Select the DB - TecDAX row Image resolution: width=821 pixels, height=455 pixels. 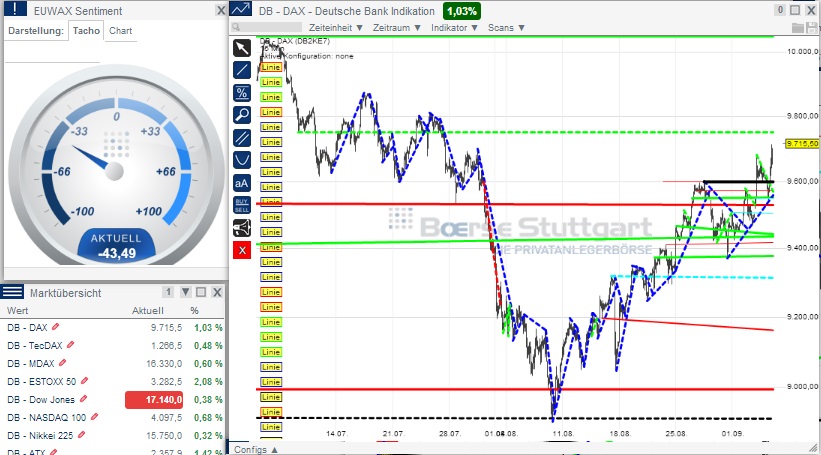113,346
